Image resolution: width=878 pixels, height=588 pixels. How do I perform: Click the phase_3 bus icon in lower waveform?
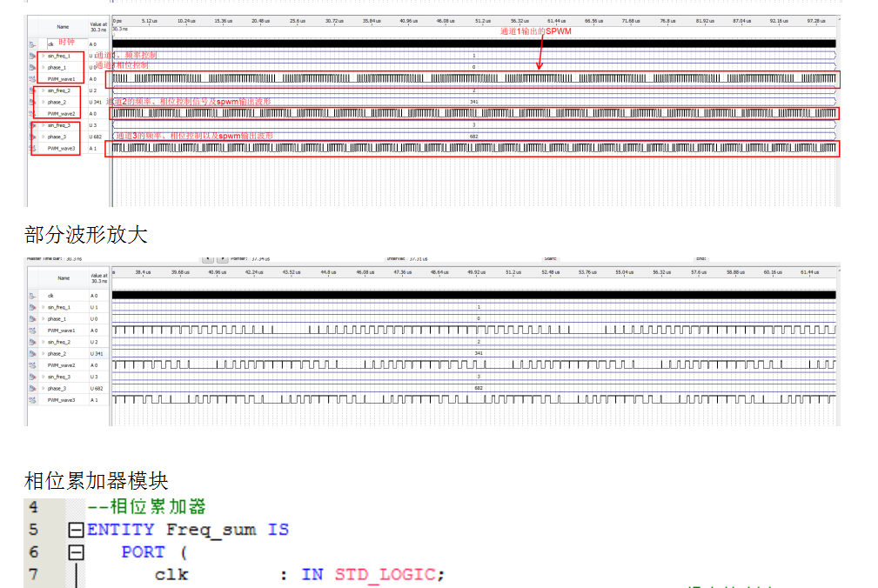click(32, 388)
